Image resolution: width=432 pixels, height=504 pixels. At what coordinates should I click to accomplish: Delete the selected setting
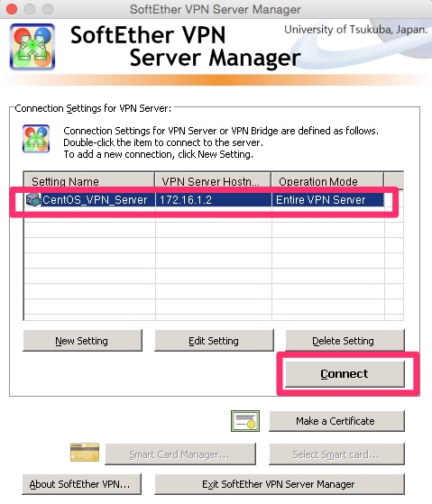(345, 341)
